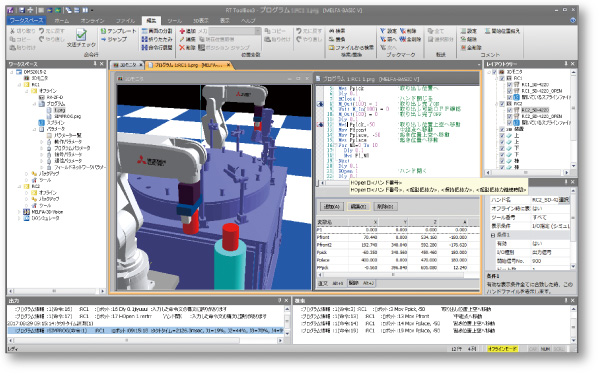600x380 pixels.
Task: Clear all bookmarks with 全削除
Action: pos(411,39)
